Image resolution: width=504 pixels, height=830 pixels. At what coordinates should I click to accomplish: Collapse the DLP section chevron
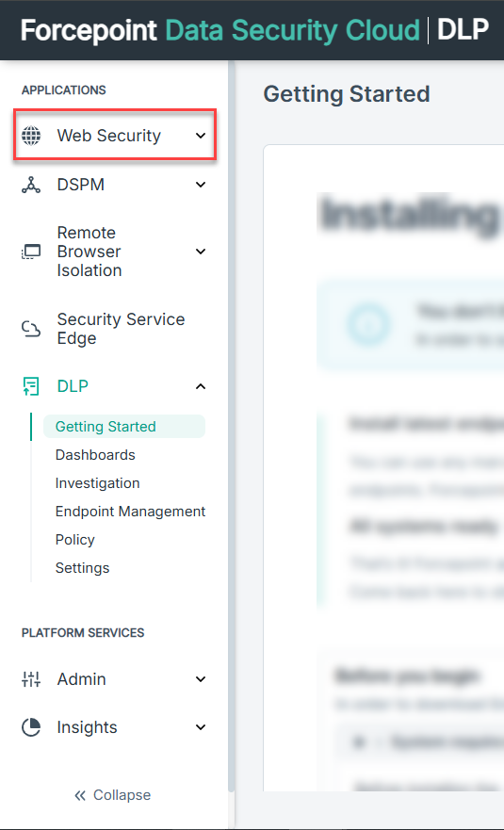click(x=201, y=386)
